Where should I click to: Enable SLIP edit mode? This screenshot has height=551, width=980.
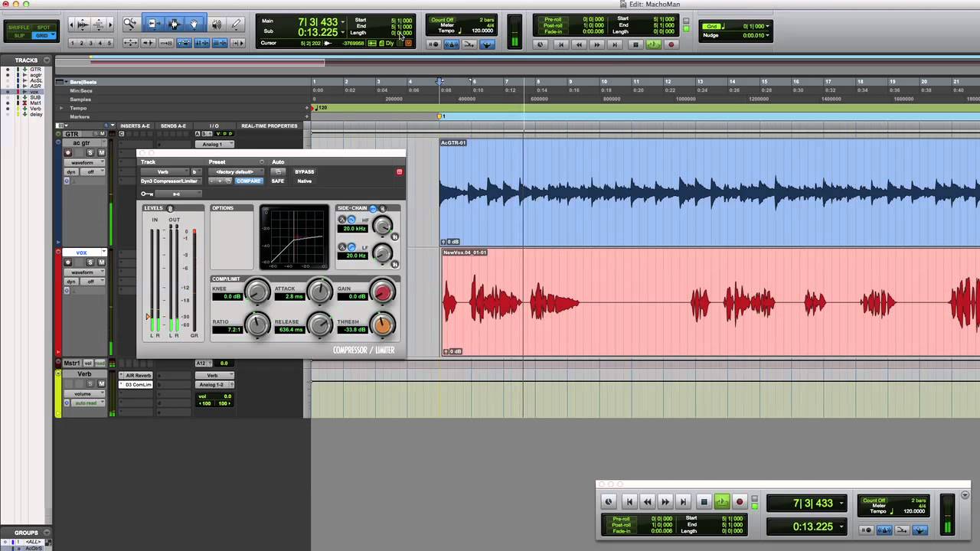click(18, 35)
